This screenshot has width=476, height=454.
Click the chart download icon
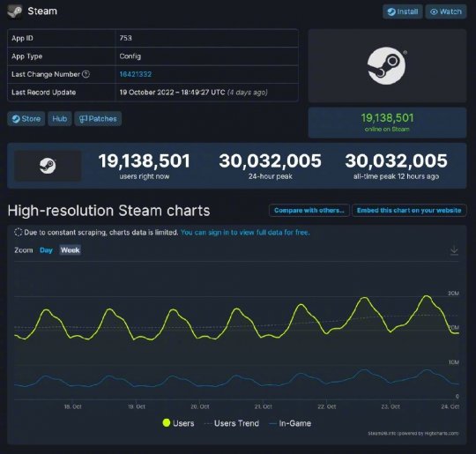coord(454,250)
